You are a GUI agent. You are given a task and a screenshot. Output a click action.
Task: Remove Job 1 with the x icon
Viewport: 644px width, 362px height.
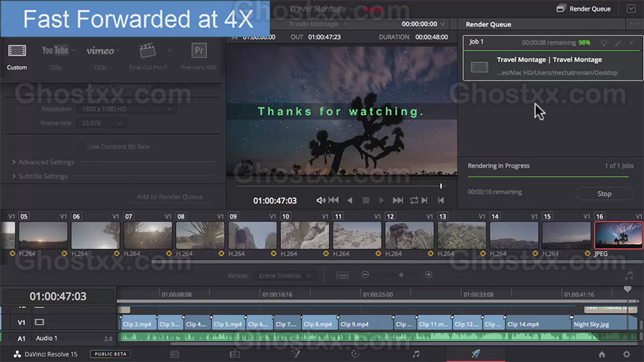click(x=632, y=42)
